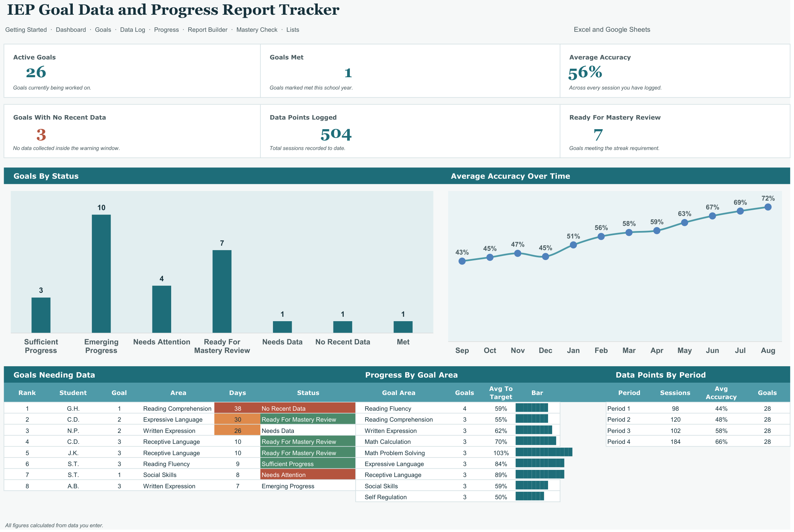Select the Period 1 row
Screen dimensions: 794x532
click(698, 408)
